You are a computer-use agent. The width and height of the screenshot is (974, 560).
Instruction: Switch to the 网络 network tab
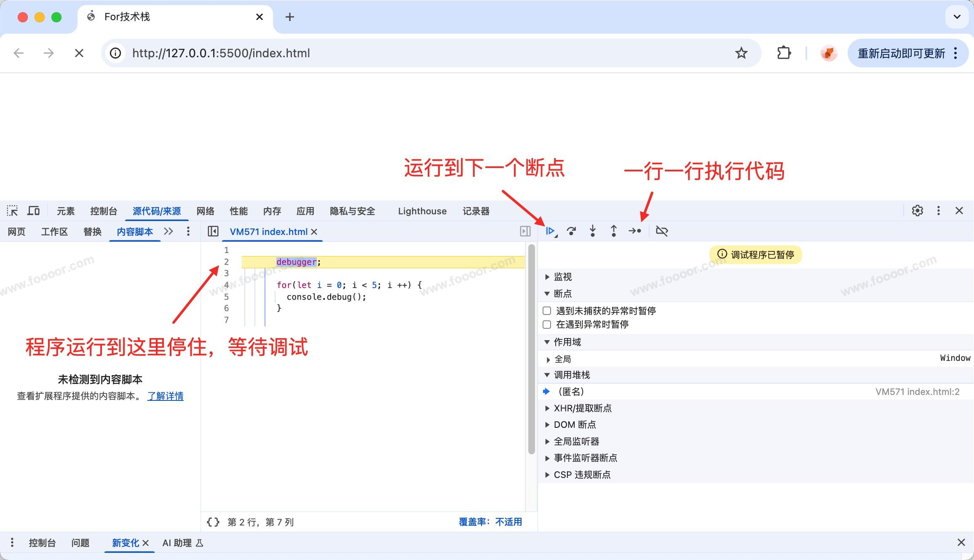pos(205,211)
